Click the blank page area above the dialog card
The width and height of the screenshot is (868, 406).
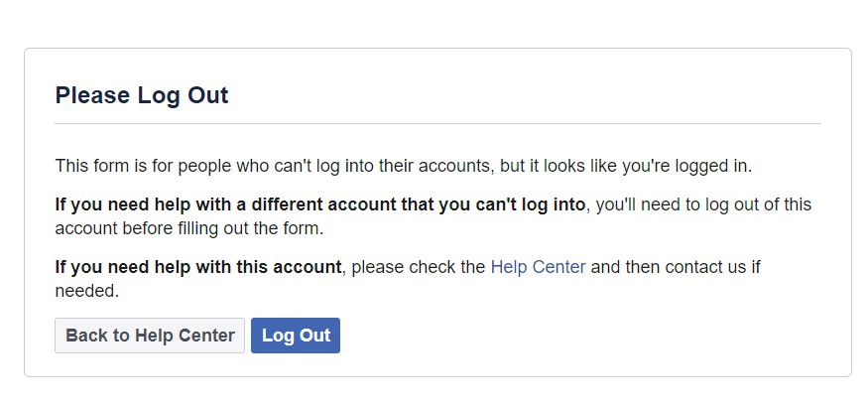pyautogui.click(x=434, y=23)
